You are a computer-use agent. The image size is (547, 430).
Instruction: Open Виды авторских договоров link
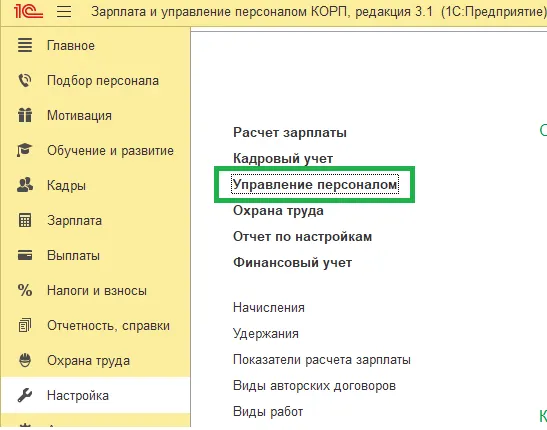click(314, 386)
